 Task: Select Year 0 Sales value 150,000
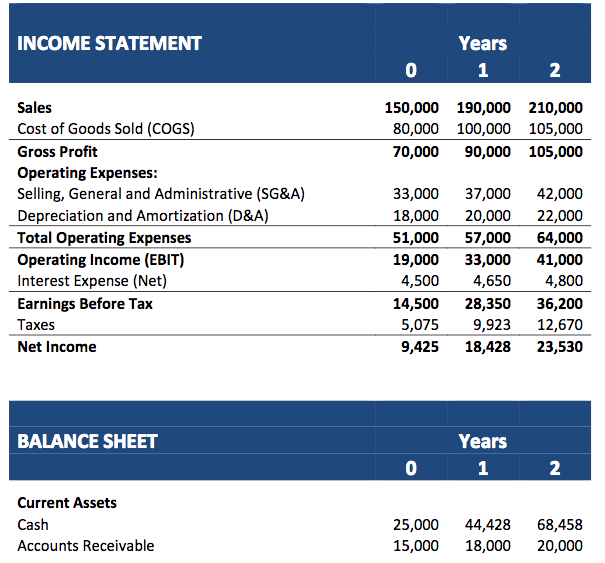point(412,108)
